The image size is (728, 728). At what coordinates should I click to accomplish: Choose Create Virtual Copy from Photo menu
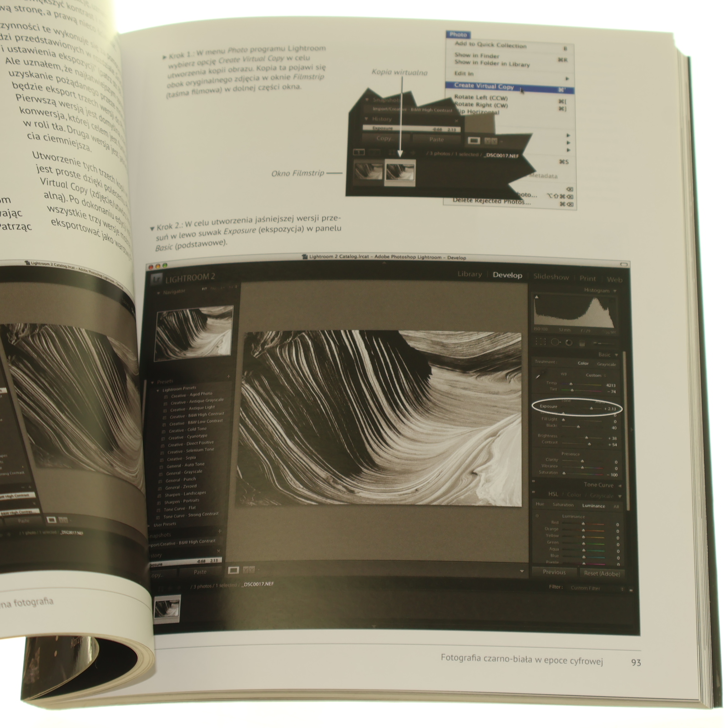pos(484,86)
